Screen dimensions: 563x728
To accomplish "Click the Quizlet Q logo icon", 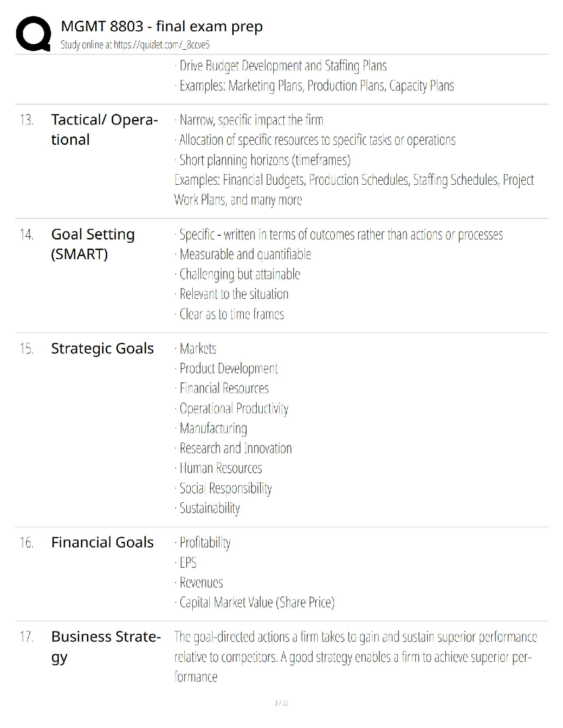I will pyautogui.click(x=33, y=34).
